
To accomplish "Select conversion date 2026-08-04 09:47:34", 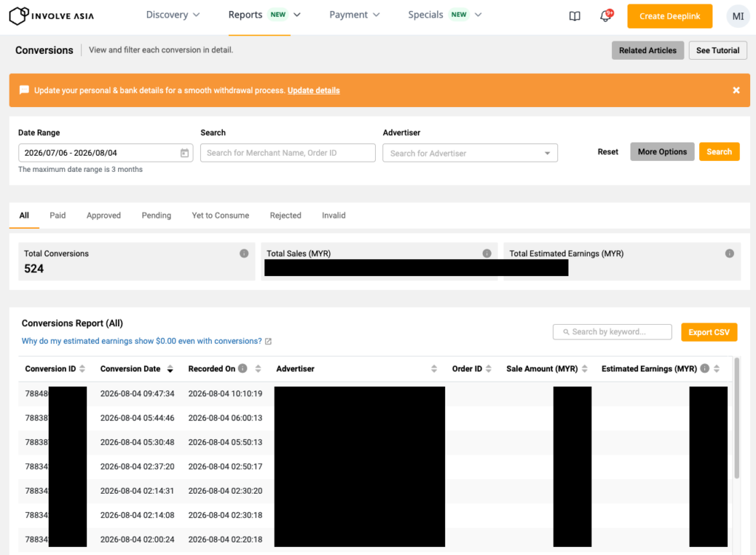I will (x=137, y=393).
